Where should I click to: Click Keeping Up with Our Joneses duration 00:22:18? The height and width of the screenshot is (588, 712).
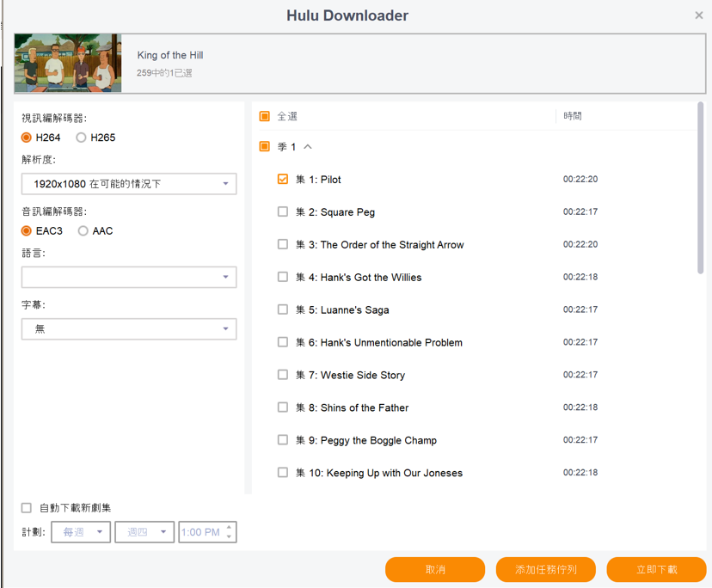tap(580, 472)
